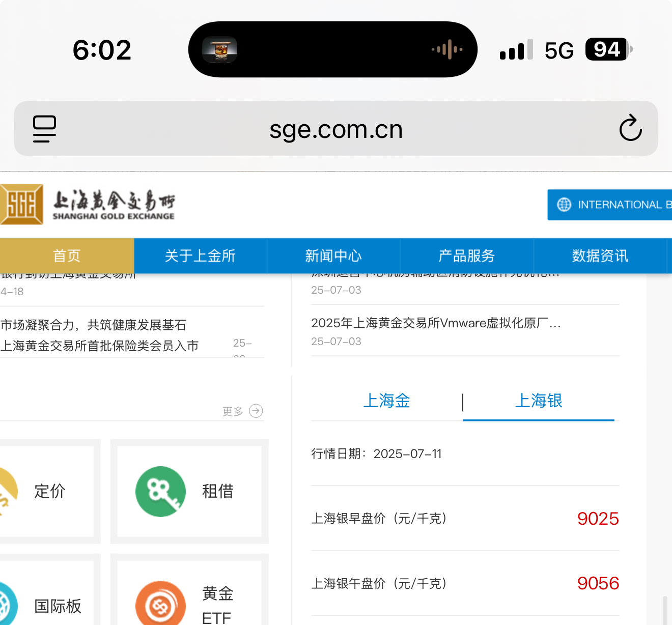The width and height of the screenshot is (672, 625).
Task: Tap the 更多 link
Action: pos(233,411)
